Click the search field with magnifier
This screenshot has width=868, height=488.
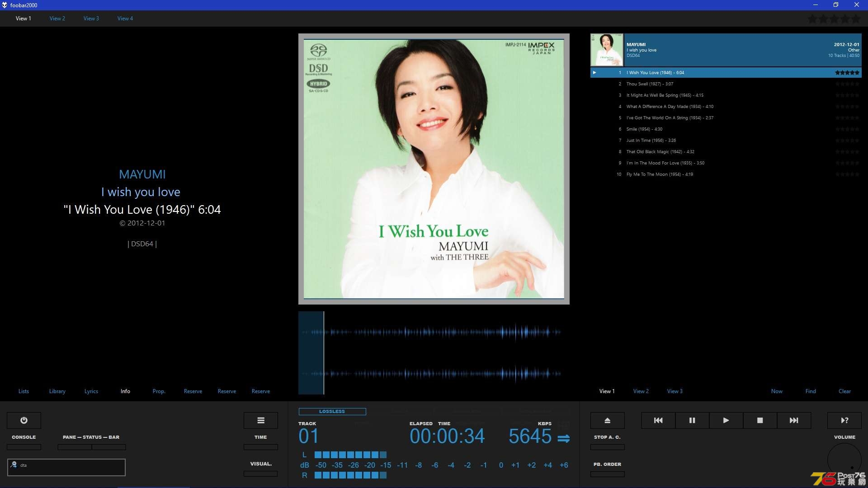click(x=66, y=467)
